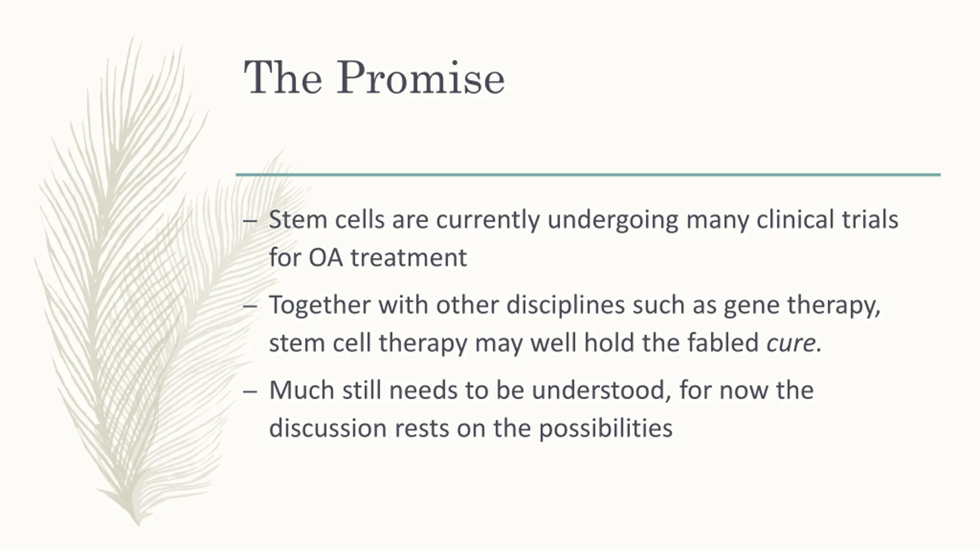Click the words "Stem cells" in first bullet
The height and width of the screenshot is (551, 980).
click(x=327, y=220)
